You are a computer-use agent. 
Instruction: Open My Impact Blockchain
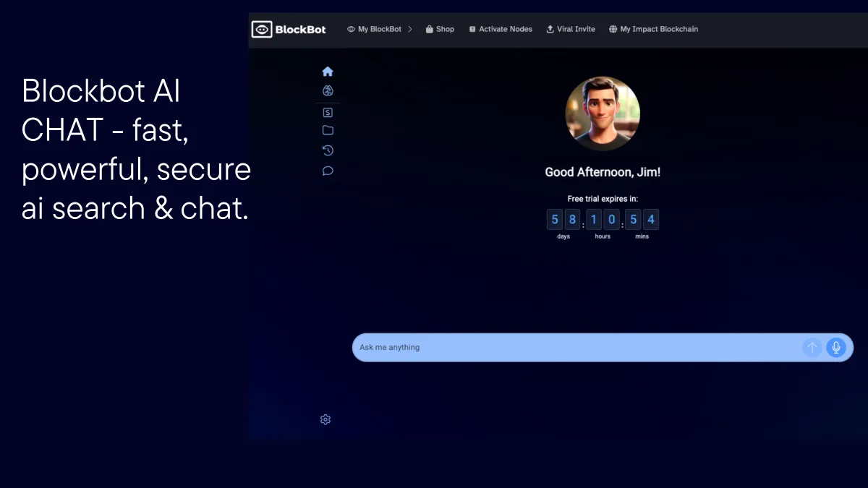(653, 30)
